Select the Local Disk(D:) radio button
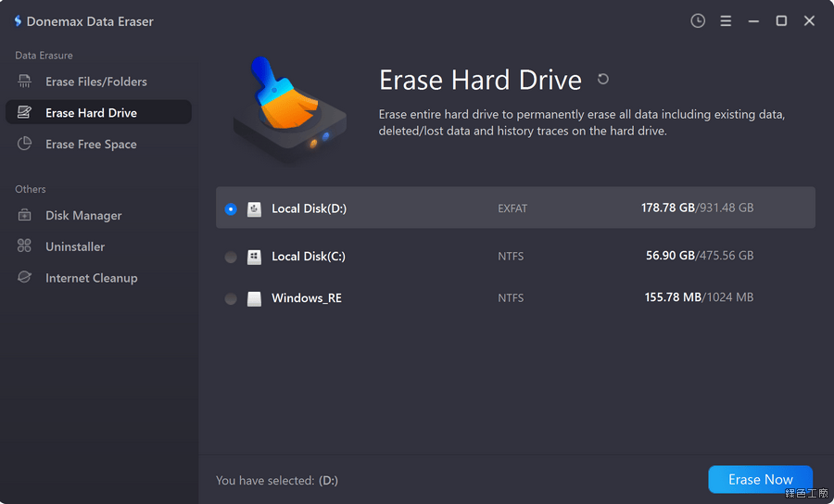834x504 pixels. pyautogui.click(x=231, y=209)
